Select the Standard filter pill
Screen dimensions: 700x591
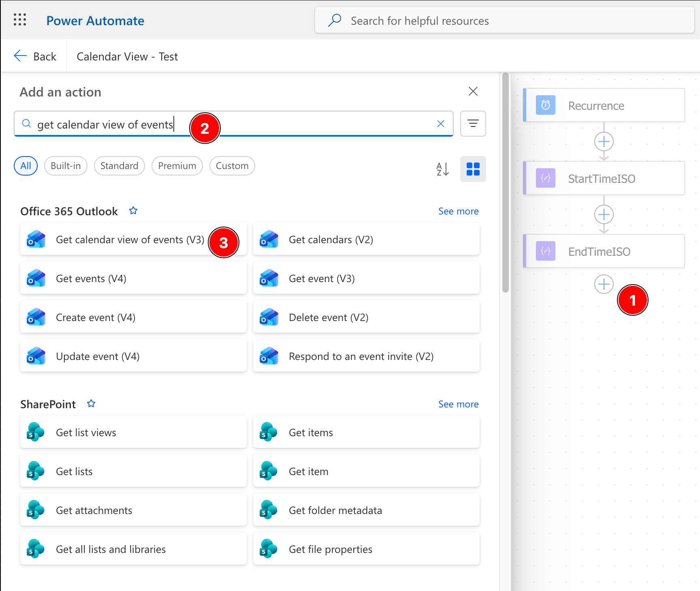point(120,166)
